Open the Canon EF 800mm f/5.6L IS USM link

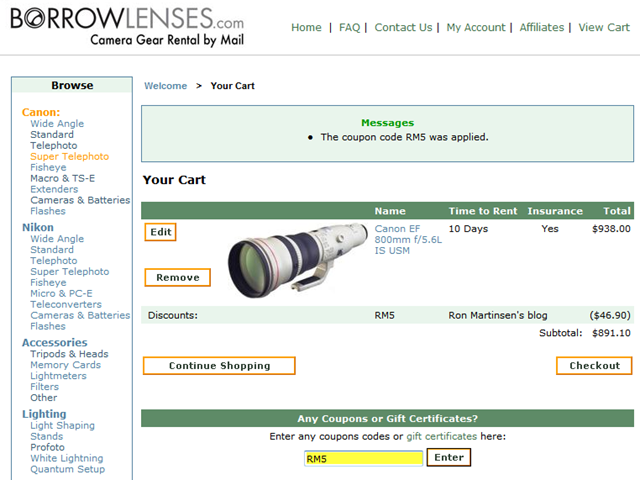point(408,240)
